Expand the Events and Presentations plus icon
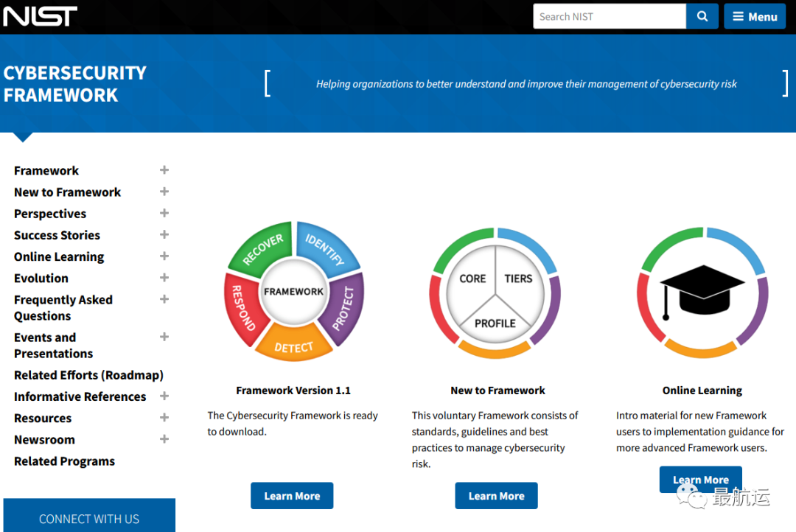This screenshot has width=796, height=532. point(164,337)
